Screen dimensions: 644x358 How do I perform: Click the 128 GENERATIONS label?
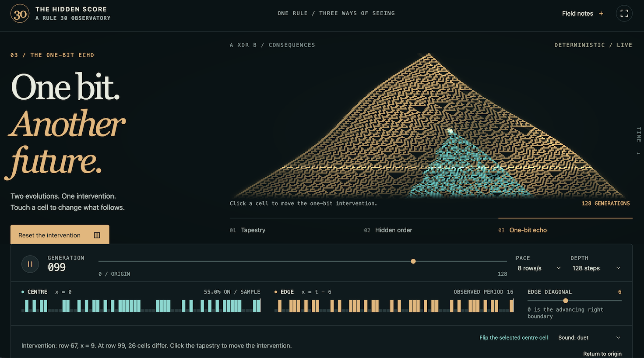coord(605,204)
